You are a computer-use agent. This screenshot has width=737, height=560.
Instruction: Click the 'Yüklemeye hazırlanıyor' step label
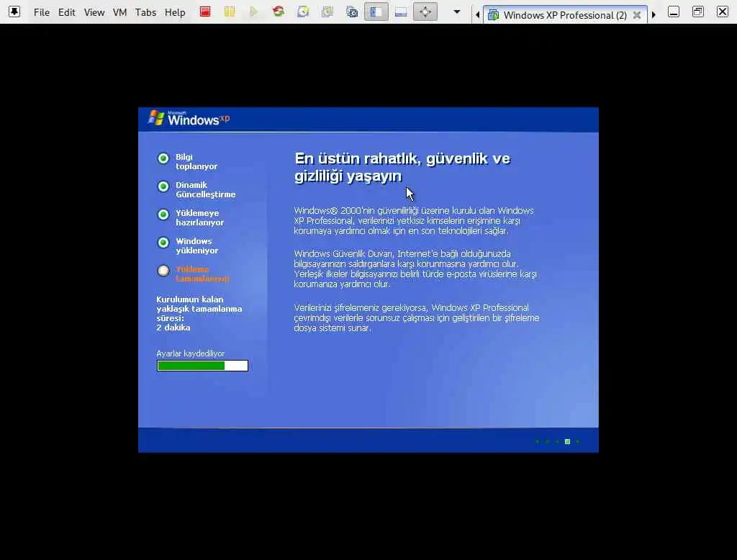[200, 217]
